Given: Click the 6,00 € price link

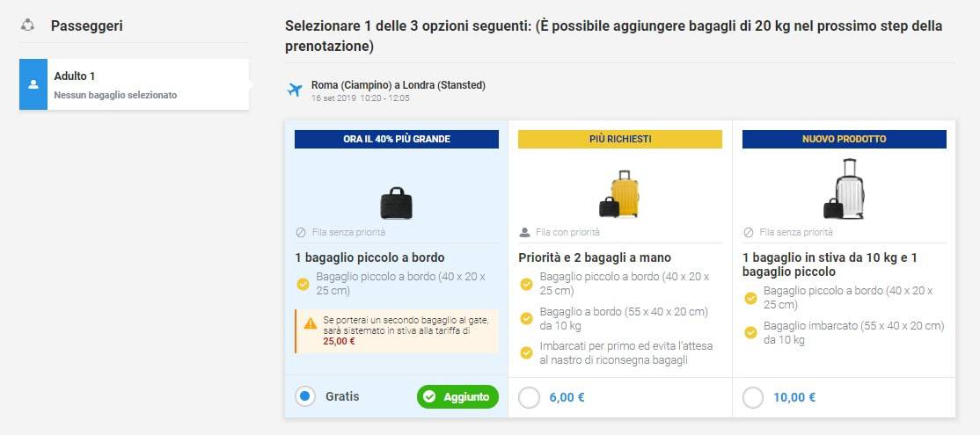Looking at the screenshot, I should pos(567,397).
